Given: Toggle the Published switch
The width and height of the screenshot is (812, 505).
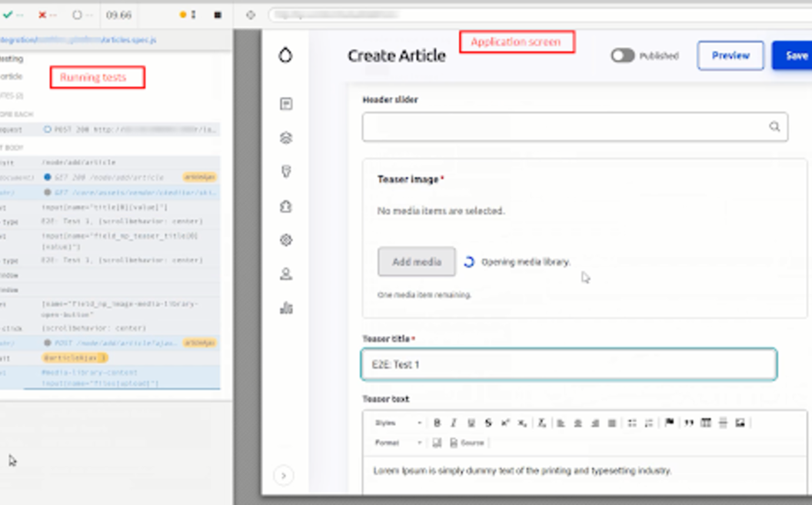Looking at the screenshot, I should tap(623, 55).
